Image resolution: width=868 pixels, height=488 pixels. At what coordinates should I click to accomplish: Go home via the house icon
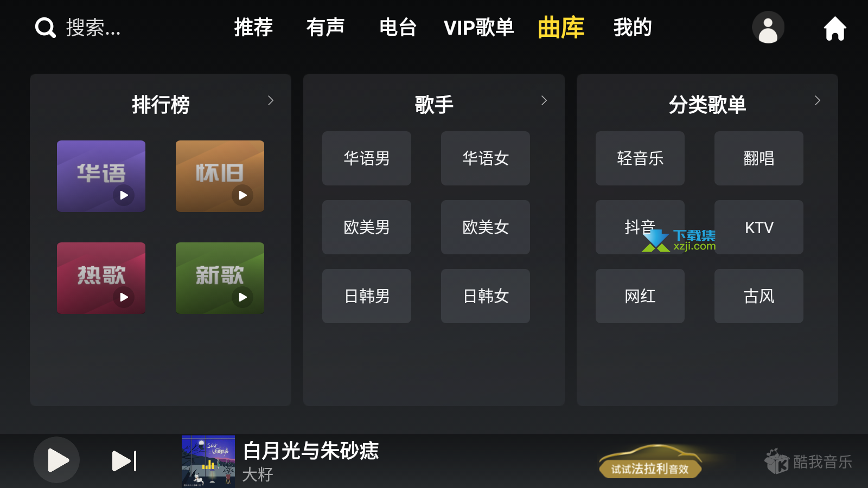(x=835, y=28)
